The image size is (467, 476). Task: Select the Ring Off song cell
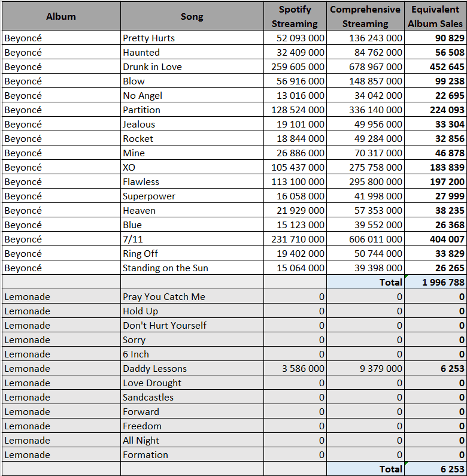pyautogui.click(x=192, y=253)
